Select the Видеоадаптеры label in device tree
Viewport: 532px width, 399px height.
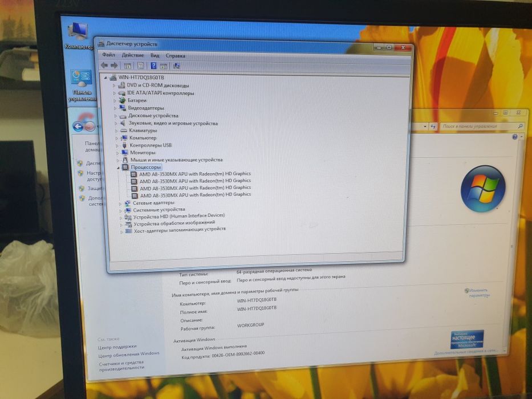point(146,108)
